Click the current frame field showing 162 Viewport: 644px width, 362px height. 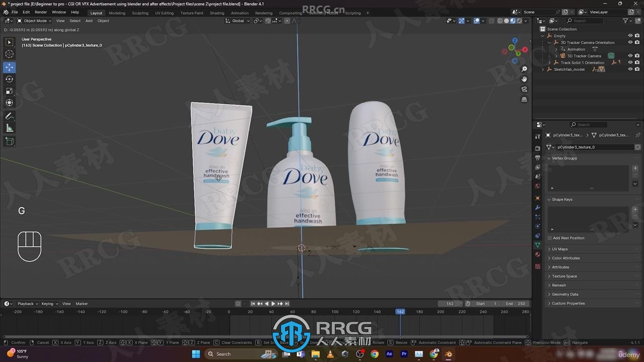(x=450, y=304)
